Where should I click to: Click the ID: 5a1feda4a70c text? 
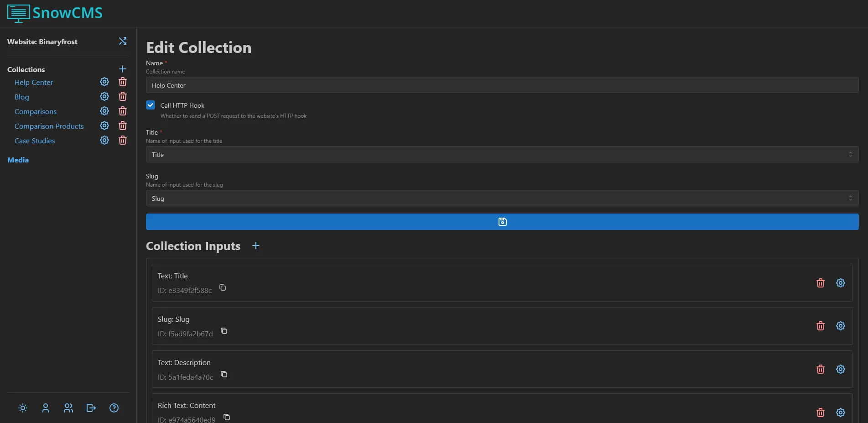point(186,377)
